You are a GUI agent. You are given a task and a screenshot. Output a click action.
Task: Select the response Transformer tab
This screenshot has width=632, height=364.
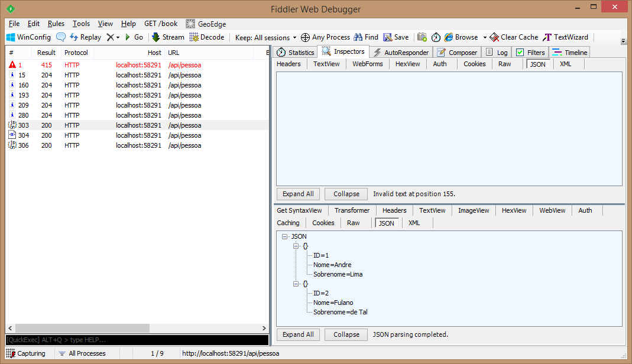pyautogui.click(x=352, y=210)
